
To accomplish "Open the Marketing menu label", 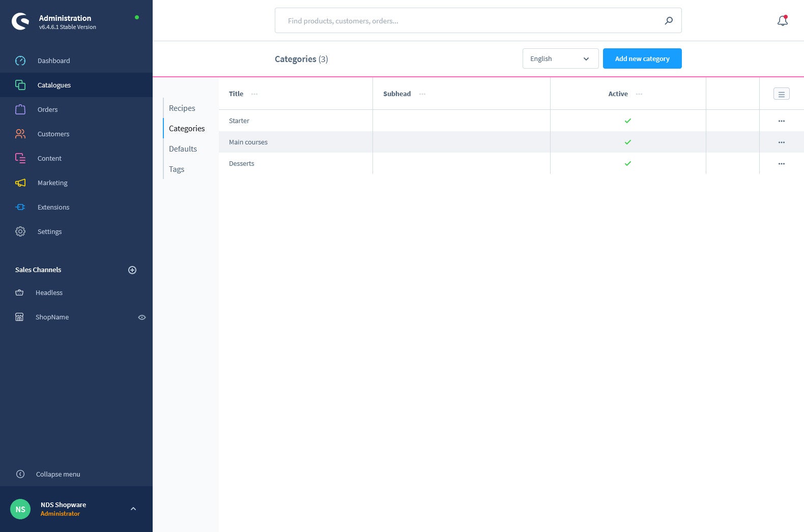I will (x=52, y=183).
